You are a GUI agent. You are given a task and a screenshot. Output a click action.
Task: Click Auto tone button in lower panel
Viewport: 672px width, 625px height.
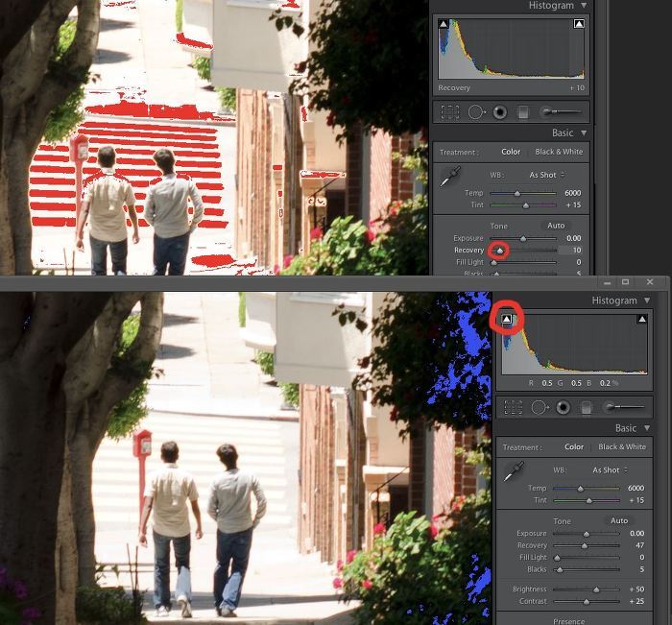pos(619,520)
